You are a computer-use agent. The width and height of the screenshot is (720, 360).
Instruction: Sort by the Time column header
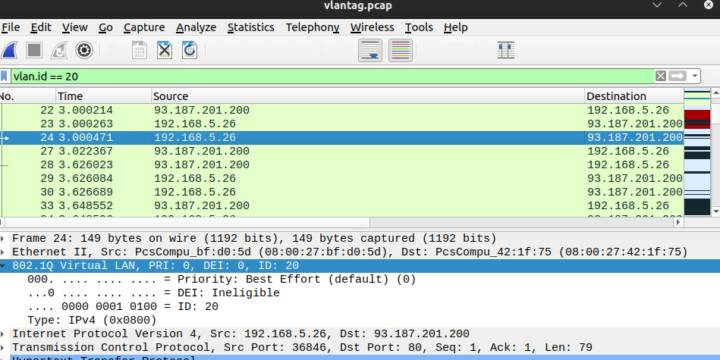tap(104, 96)
